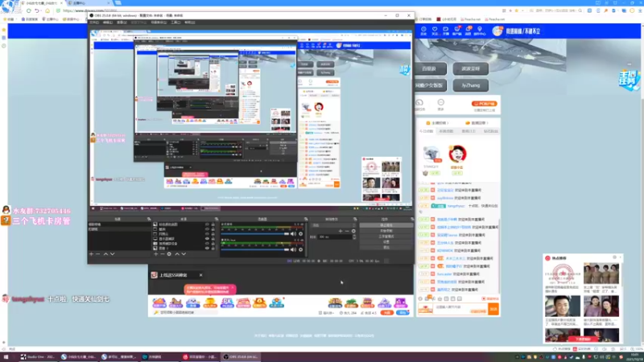Click the orange chat send button
Screen dimensions: 644x362
493,309
